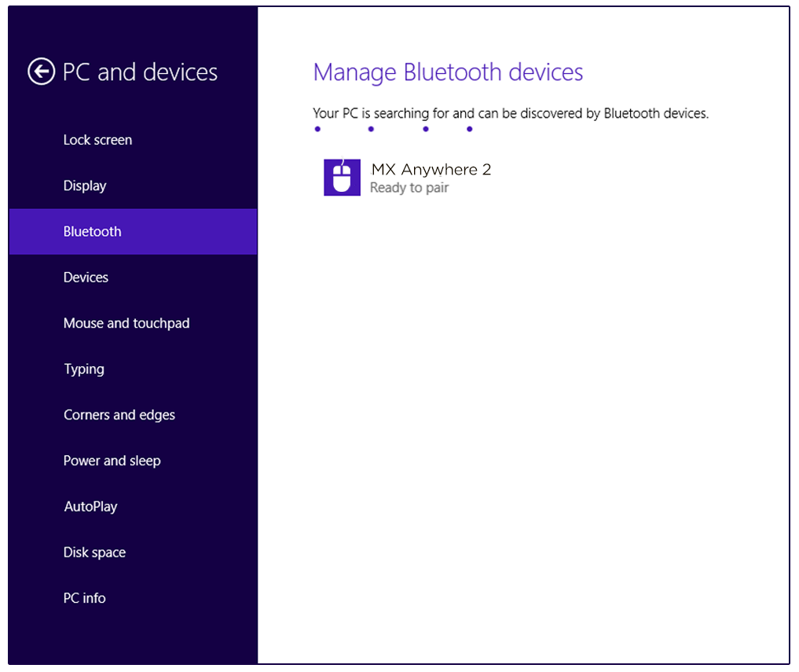Click the Ready to pair status text
799x672 pixels.
tap(409, 188)
